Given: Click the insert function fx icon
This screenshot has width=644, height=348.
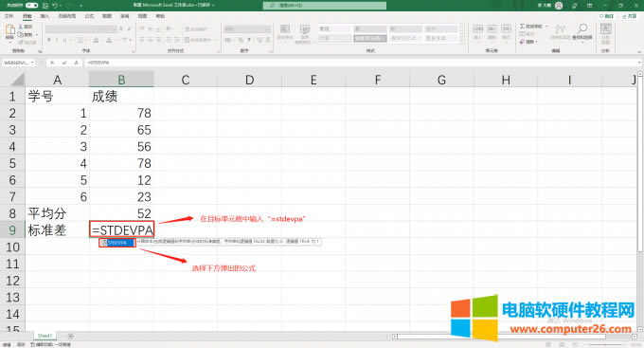Looking at the screenshot, I should coord(77,63).
